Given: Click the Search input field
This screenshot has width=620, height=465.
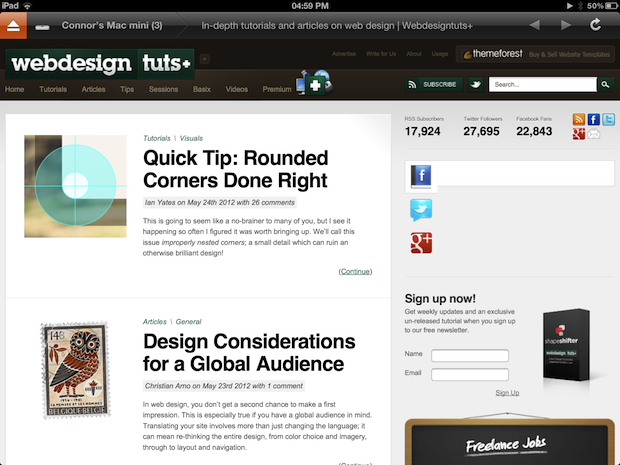Looking at the screenshot, I should tap(542, 84).
